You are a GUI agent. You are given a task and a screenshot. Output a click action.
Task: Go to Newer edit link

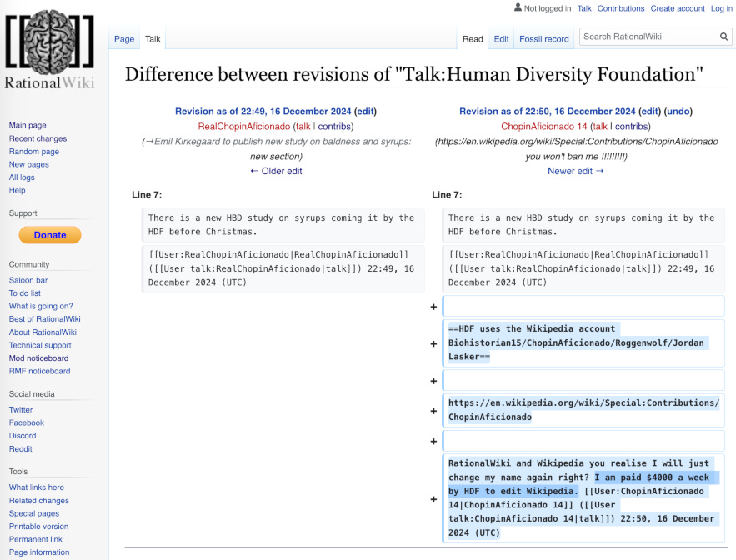coord(575,171)
